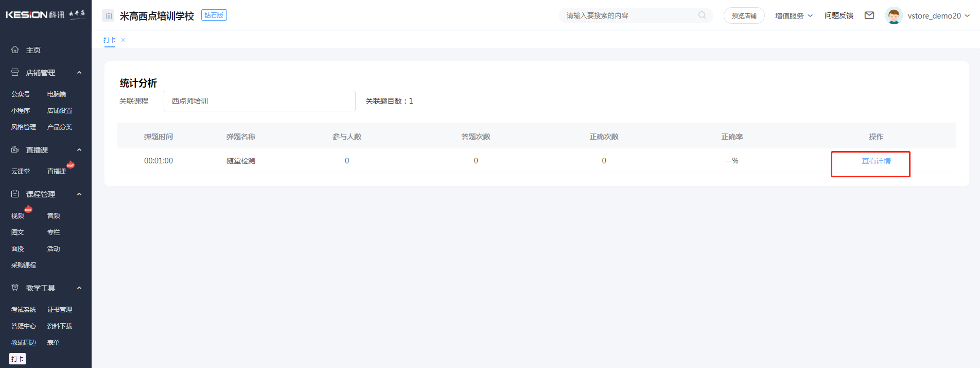Click the mail envelope icon in header
This screenshot has height=368, width=980.
click(x=869, y=15)
